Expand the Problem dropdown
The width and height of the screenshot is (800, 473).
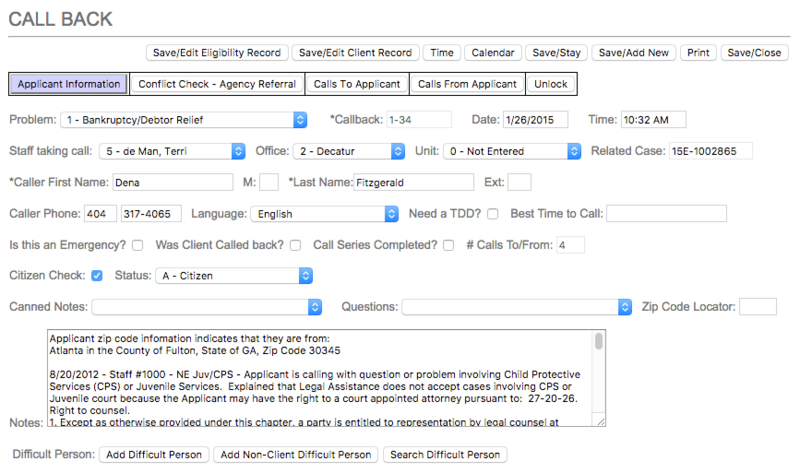coord(184,120)
